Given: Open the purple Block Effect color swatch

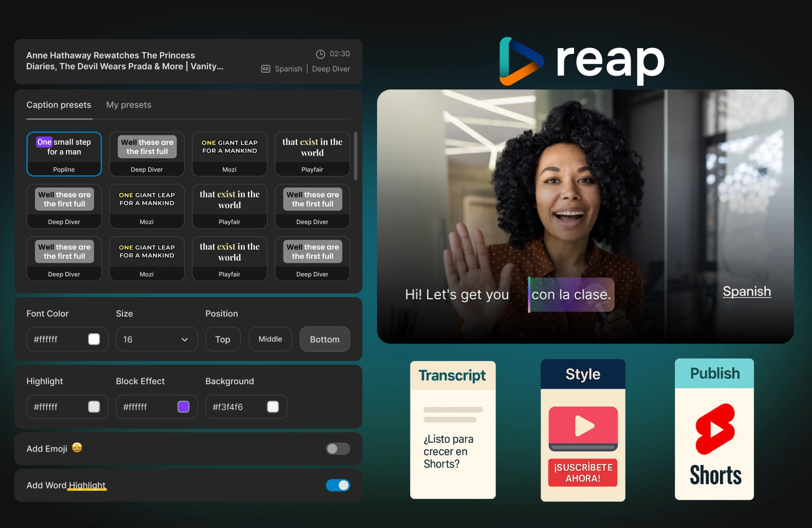Looking at the screenshot, I should [183, 407].
